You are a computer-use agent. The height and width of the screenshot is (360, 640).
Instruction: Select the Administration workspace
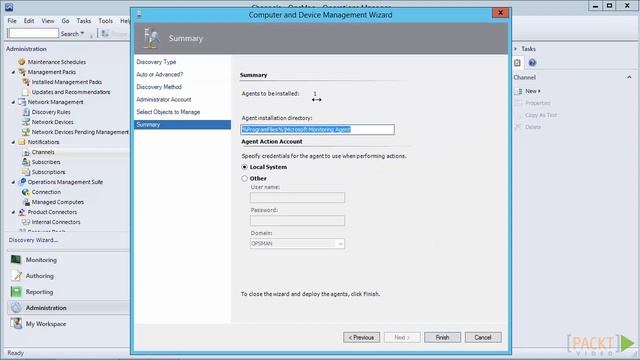(68, 308)
